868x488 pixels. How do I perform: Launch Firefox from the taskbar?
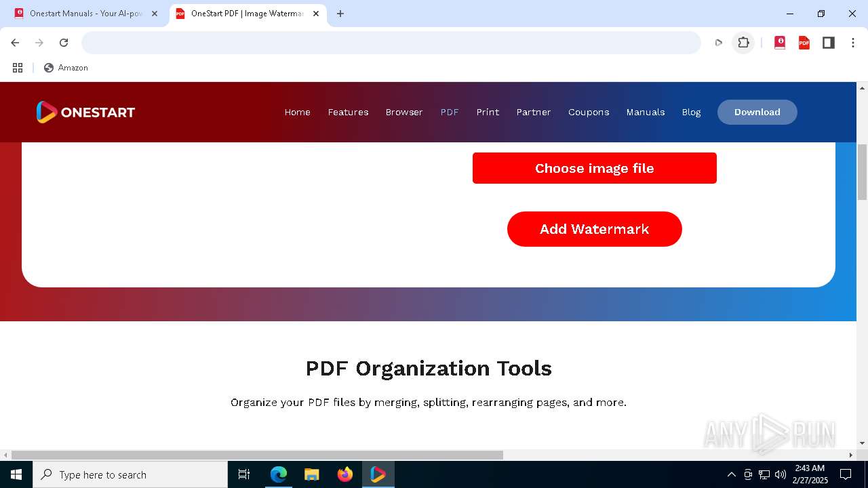click(x=345, y=474)
